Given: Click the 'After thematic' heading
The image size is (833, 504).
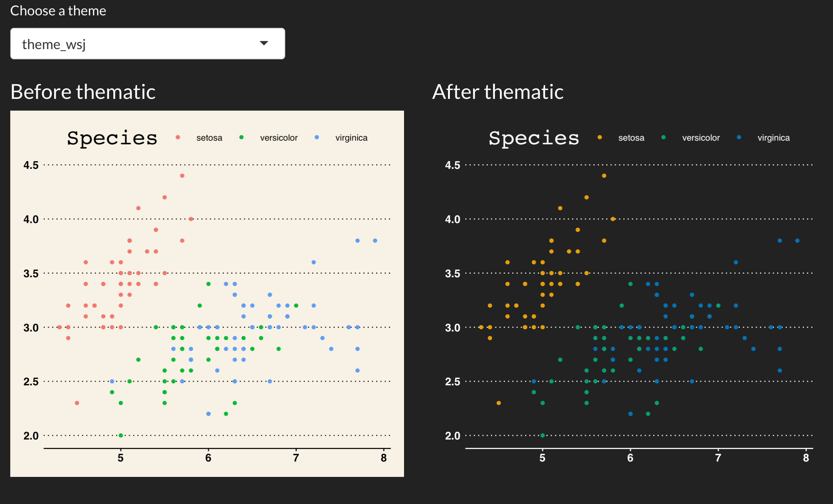Looking at the screenshot, I should tap(498, 92).
